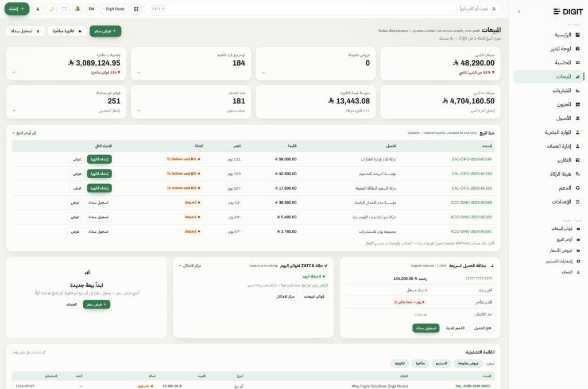Click the notifications bell icon

tap(78, 9)
